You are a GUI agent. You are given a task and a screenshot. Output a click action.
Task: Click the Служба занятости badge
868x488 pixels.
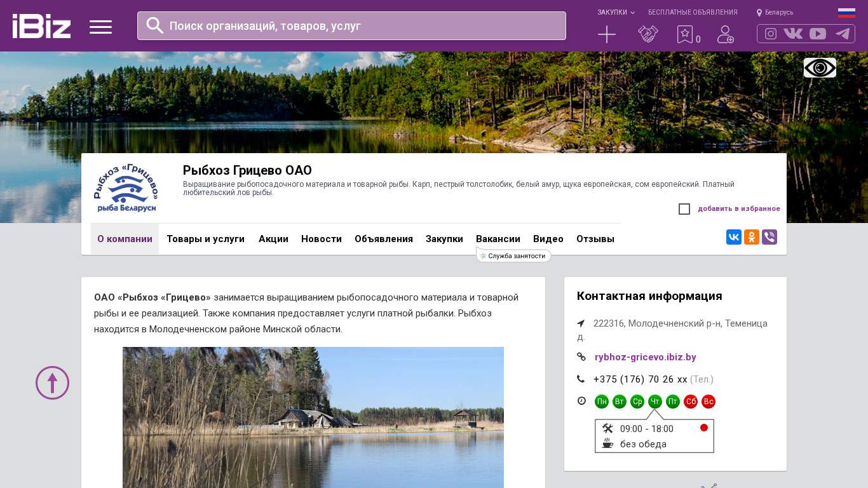click(x=513, y=255)
